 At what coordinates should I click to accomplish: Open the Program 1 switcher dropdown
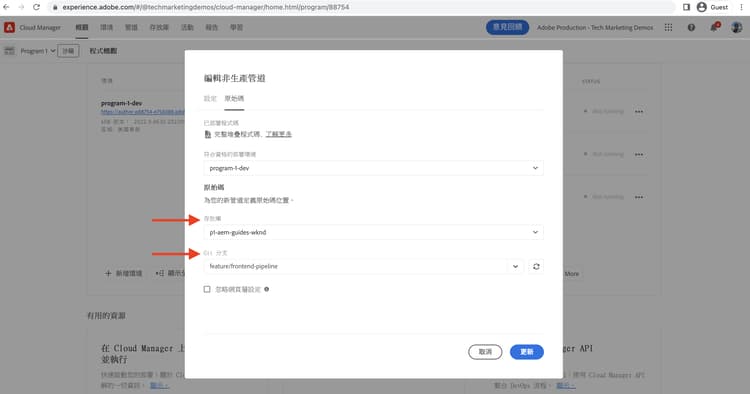point(38,51)
